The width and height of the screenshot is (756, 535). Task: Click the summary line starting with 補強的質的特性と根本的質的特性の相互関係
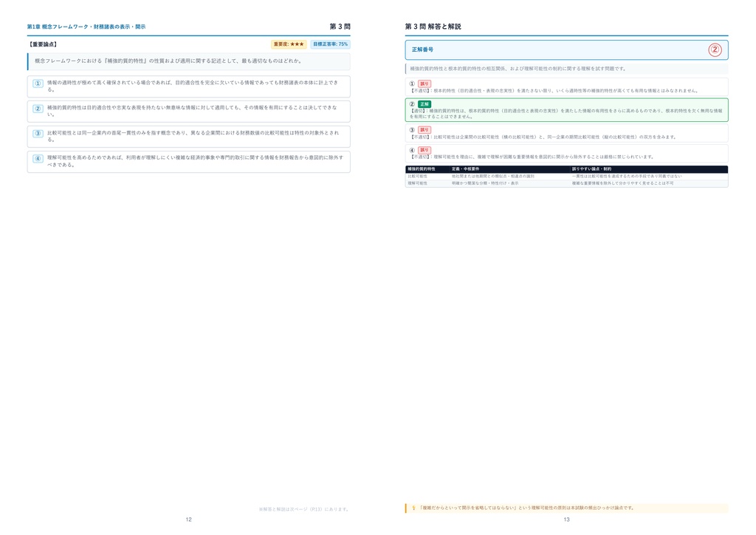tap(518, 69)
